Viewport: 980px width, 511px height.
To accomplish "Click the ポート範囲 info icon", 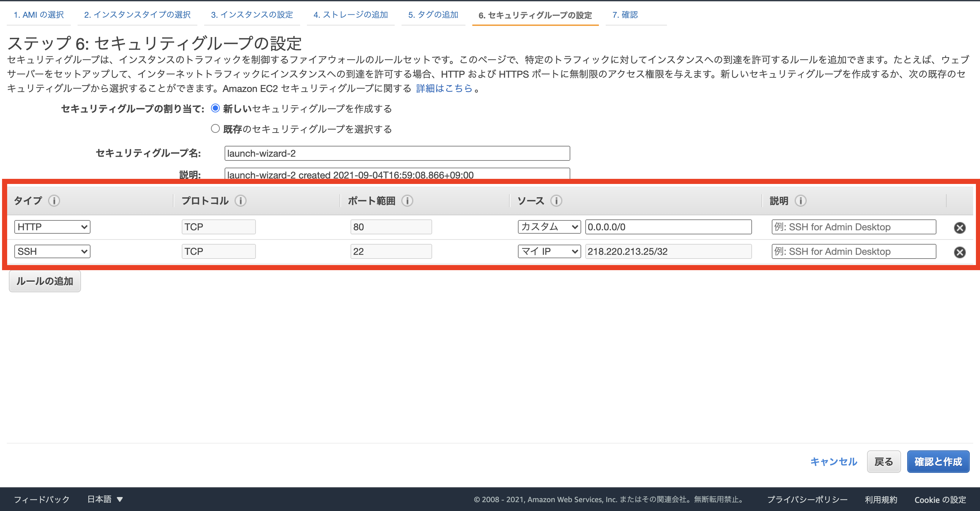I will coord(407,201).
